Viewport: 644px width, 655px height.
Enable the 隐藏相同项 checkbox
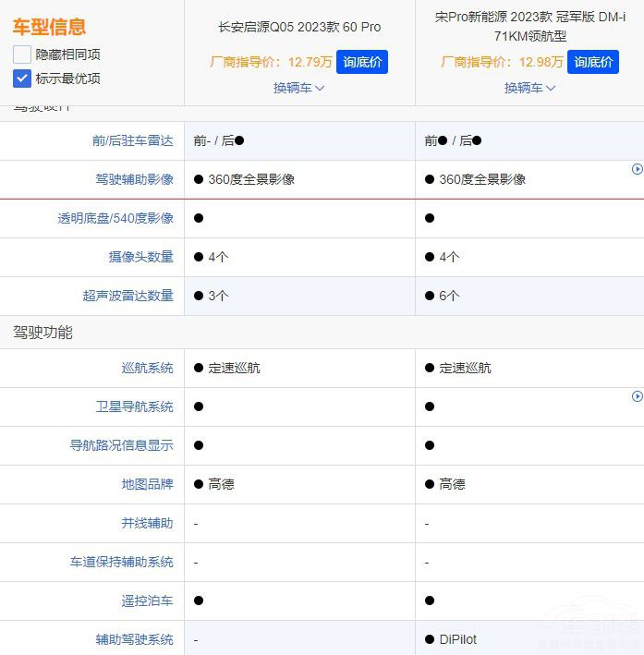click(x=22, y=55)
